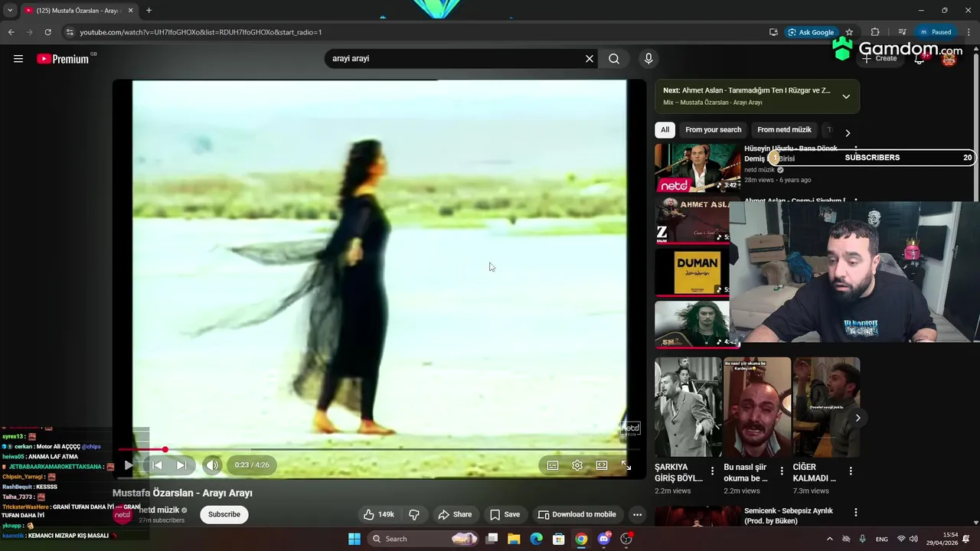Open Task View on the taskbar
The width and height of the screenshot is (980, 551).
(x=492, y=539)
